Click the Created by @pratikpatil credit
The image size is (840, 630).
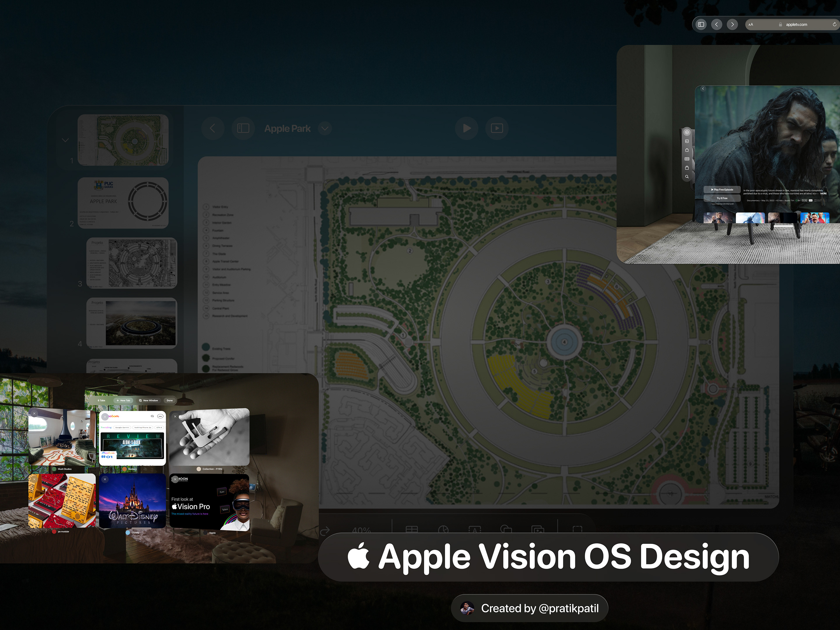click(529, 608)
